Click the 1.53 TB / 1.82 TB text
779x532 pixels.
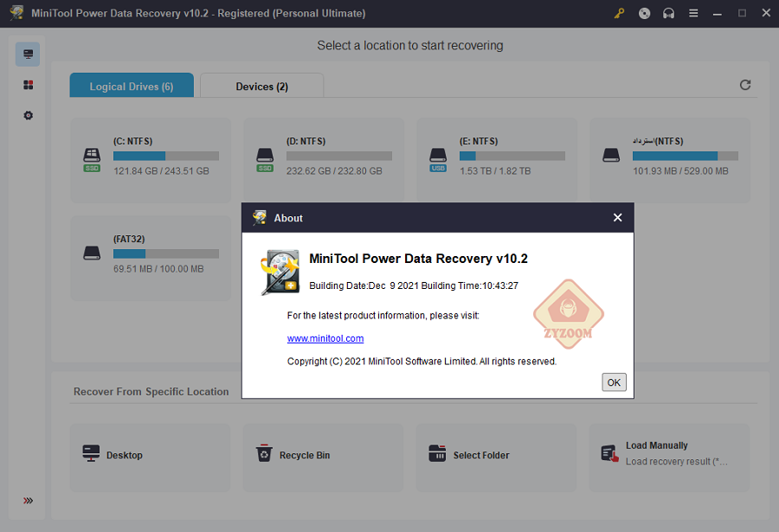pyautogui.click(x=495, y=171)
